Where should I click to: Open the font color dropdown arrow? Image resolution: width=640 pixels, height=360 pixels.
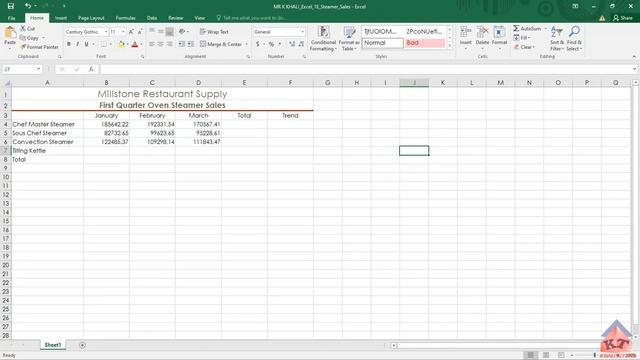pyautogui.click(x=141, y=44)
